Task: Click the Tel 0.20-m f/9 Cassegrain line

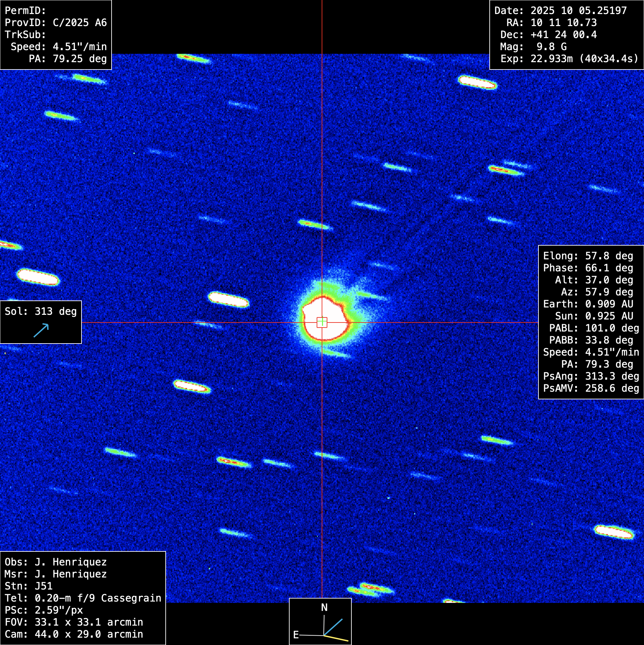Action: click(83, 598)
